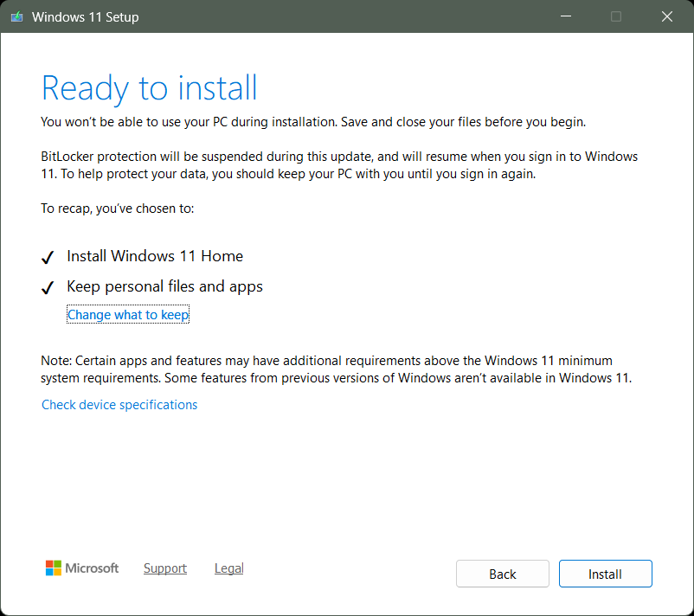This screenshot has width=694, height=616.
Task: Click the text Install Windows 11 Home
Action: pyautogui.click(x=155, y=256)
